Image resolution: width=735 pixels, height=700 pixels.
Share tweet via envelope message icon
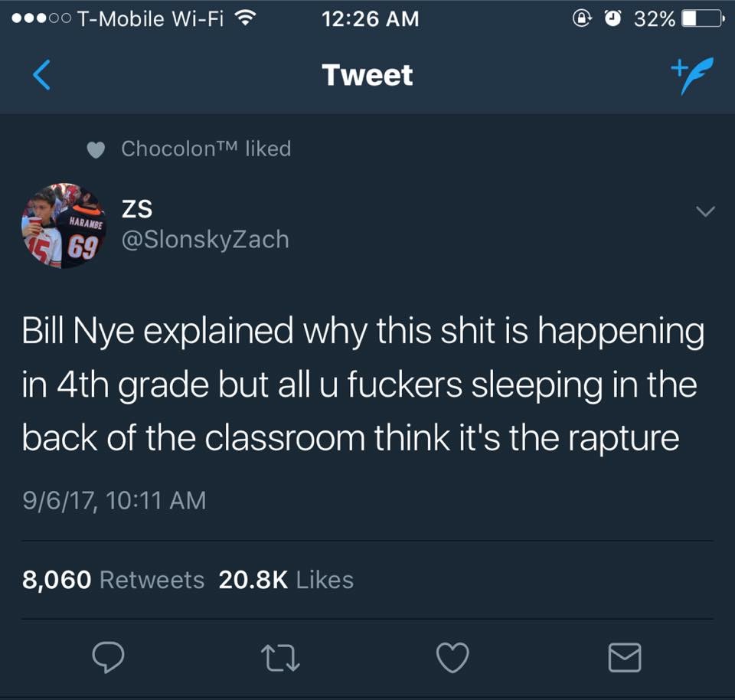tap(625, 657)
